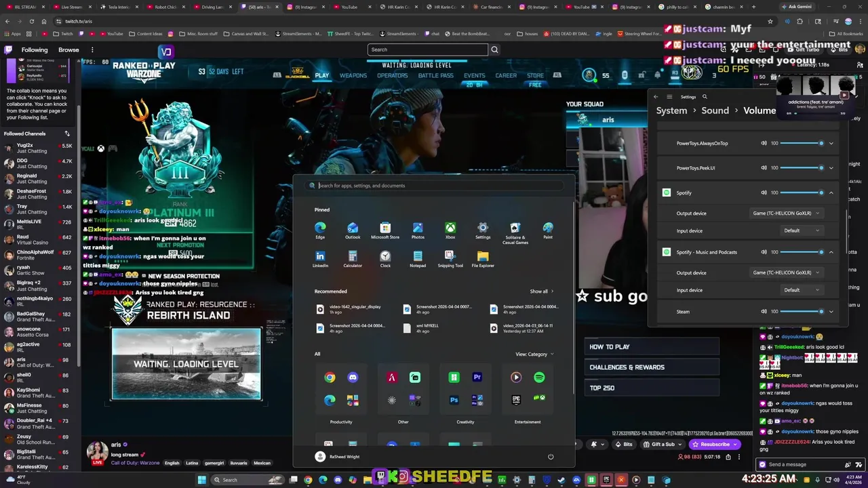Select the WEAPONS tab in Warzone menu
This screenshot has height=488, width=868.
[353, 75]
